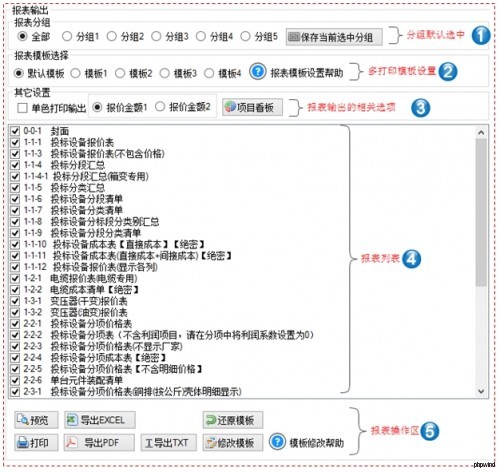
Task: Select the 分组5 radio button
Action: click(x=245, y=36)
